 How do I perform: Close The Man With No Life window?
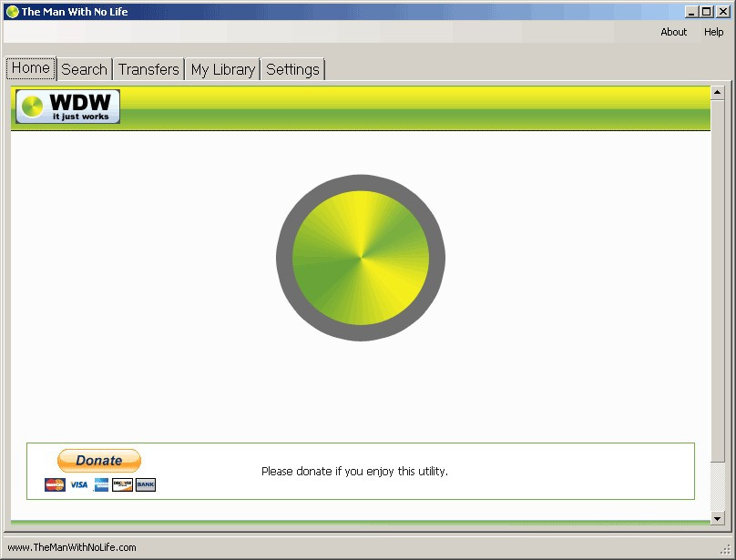(x=723, y=12)
